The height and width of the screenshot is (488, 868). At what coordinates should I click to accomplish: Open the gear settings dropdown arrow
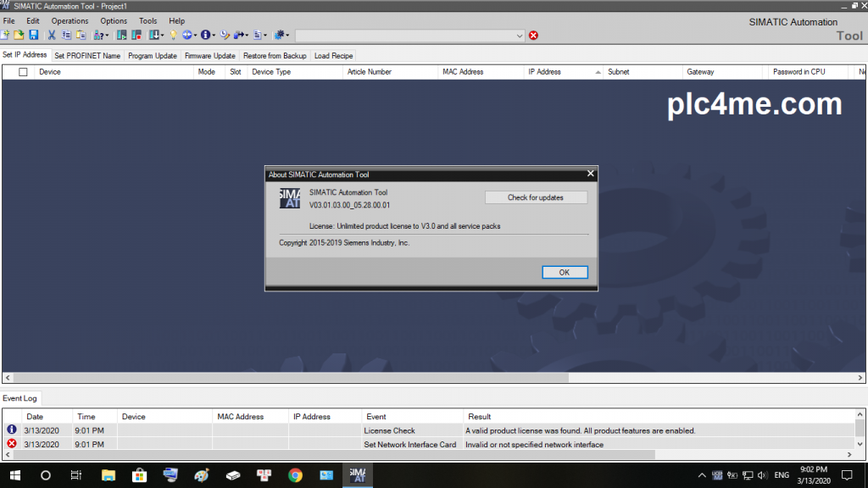pyautogui.click(x=288, y=36)
